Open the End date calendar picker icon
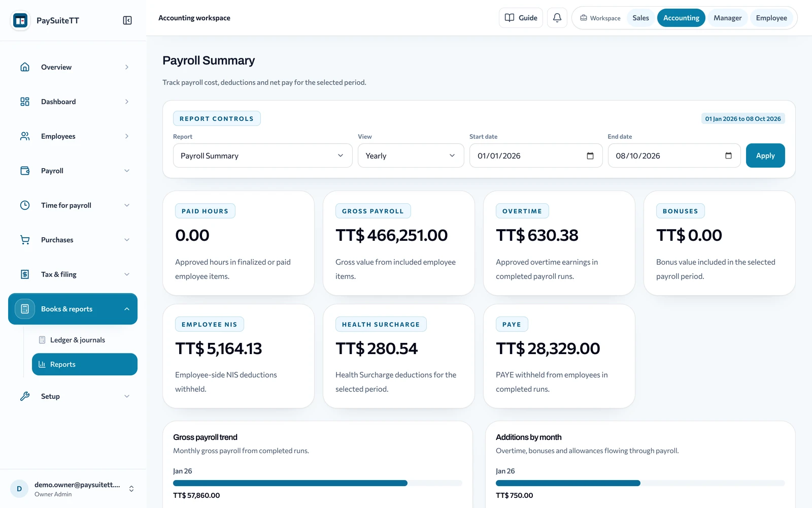Viewport: 812px width, 508px height. (728, 155)
